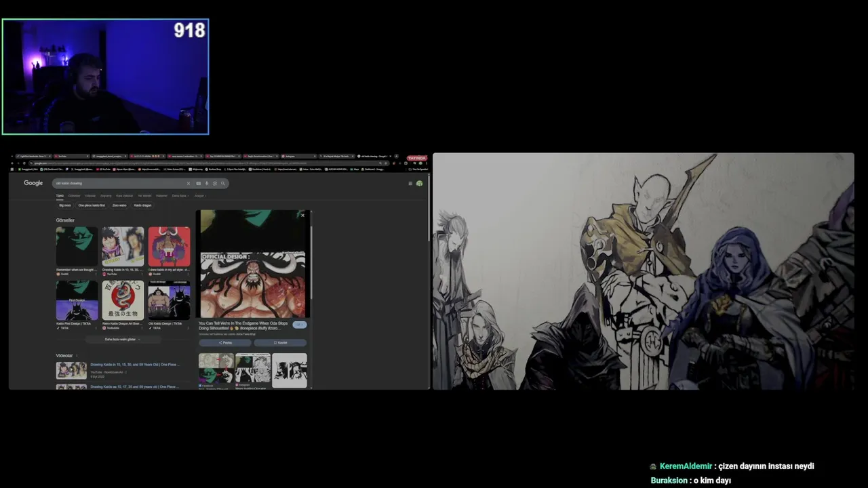
Task: Switch to the YouTube browser tab
Action: (71, 156)
